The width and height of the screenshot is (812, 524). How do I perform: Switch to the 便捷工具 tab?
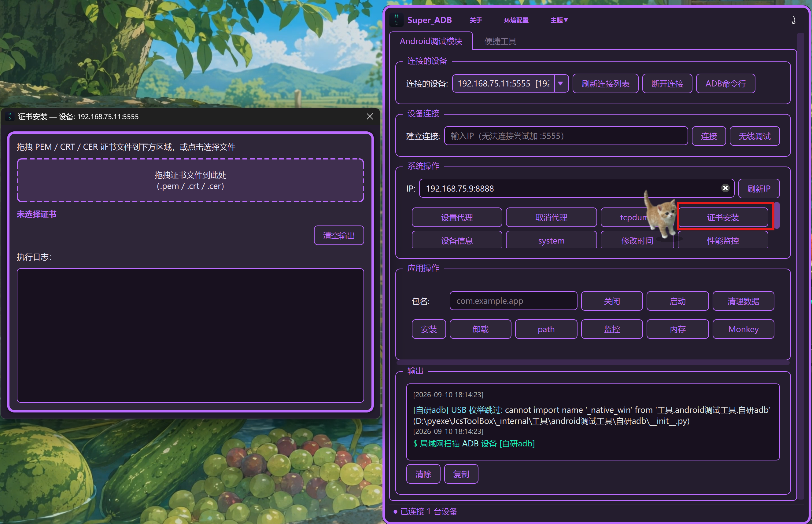coord(500,42)
